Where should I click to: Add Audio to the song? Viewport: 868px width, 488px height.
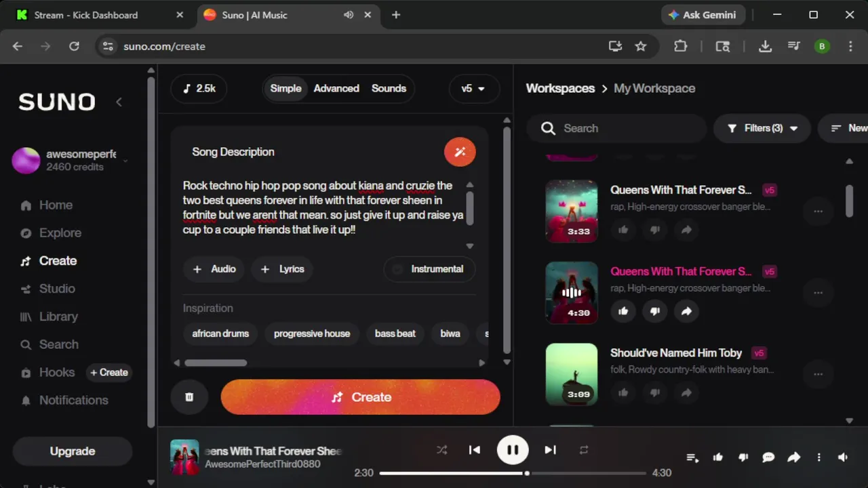pos(214,269)
